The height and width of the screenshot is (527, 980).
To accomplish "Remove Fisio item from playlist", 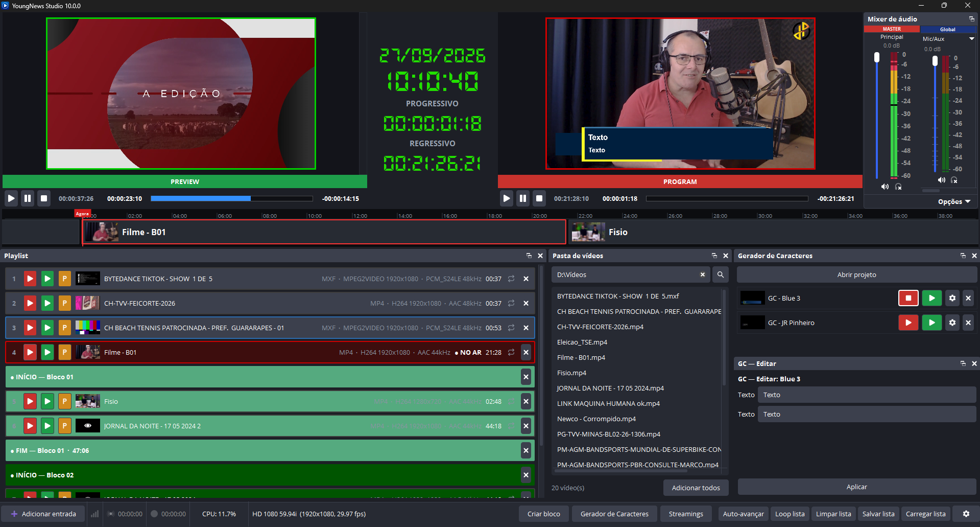I will [526, 401].
